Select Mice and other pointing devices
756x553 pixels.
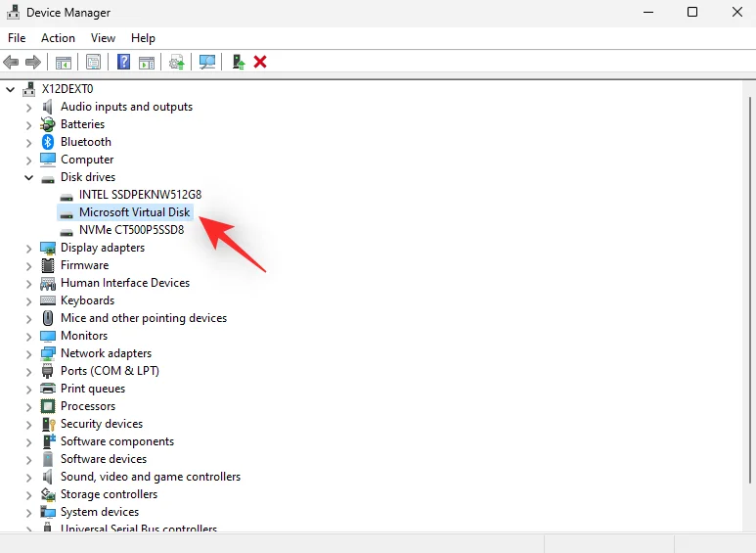(x=144, y=318)
